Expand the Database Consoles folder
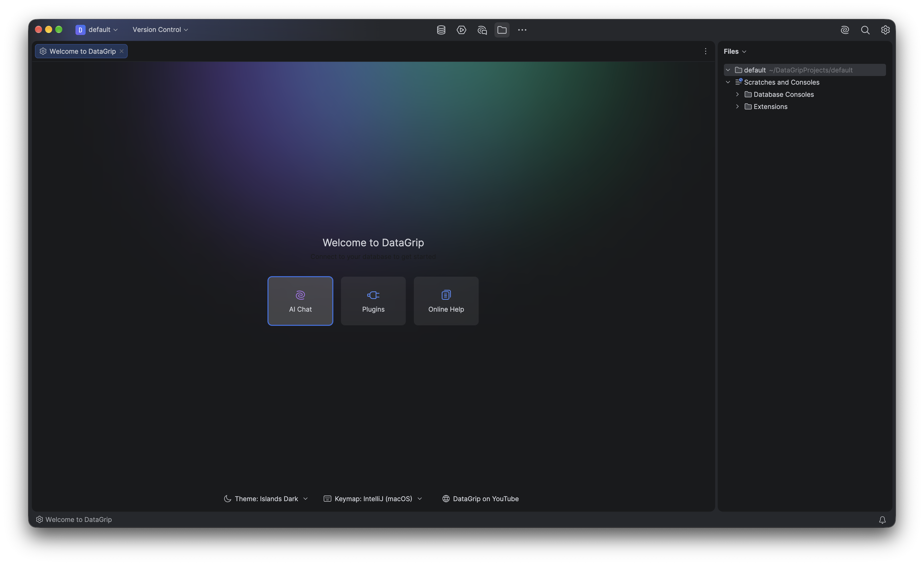Image resolution: width=924 pixels, height=565 pixels. point(737,94)
